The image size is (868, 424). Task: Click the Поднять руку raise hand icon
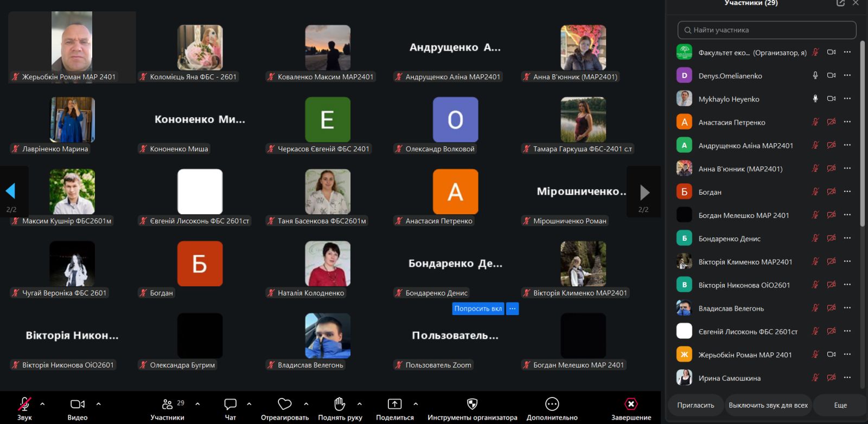[x=340, y=404]
